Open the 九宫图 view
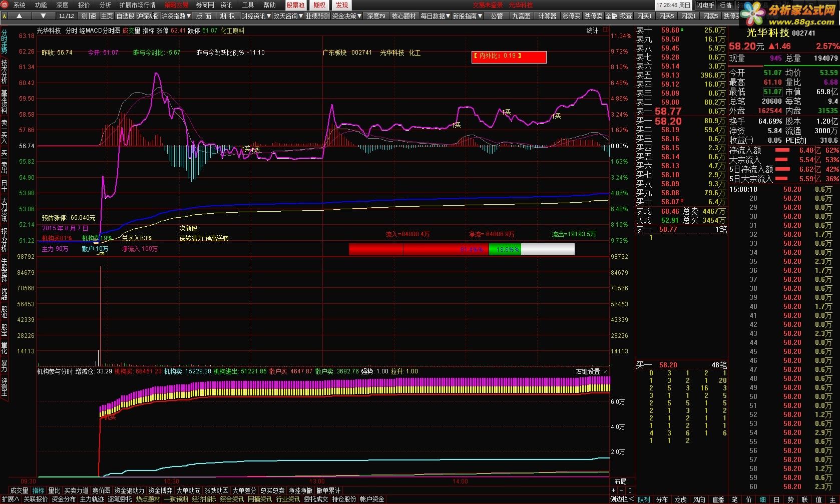The width and height of the screenshot is (840, 504). tap(521, 16)
